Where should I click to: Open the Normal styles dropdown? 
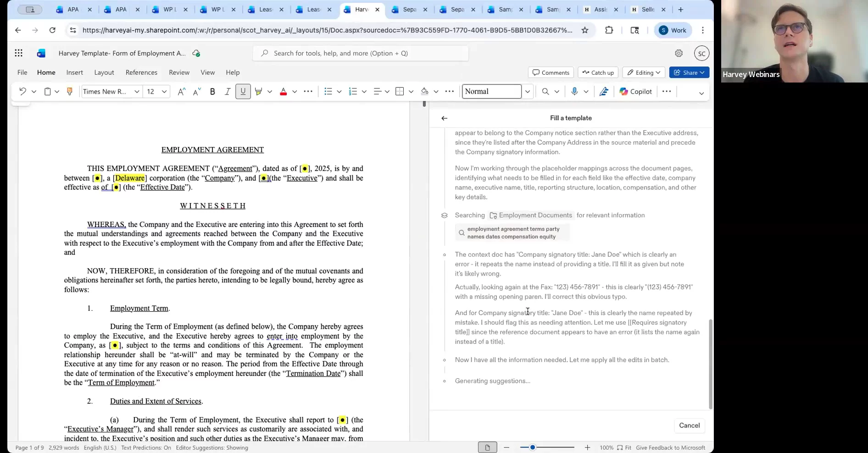[527, 92]
